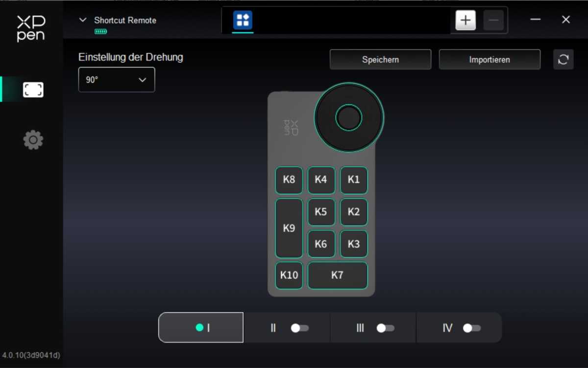Enable the group IV toggle

point(472,328)
